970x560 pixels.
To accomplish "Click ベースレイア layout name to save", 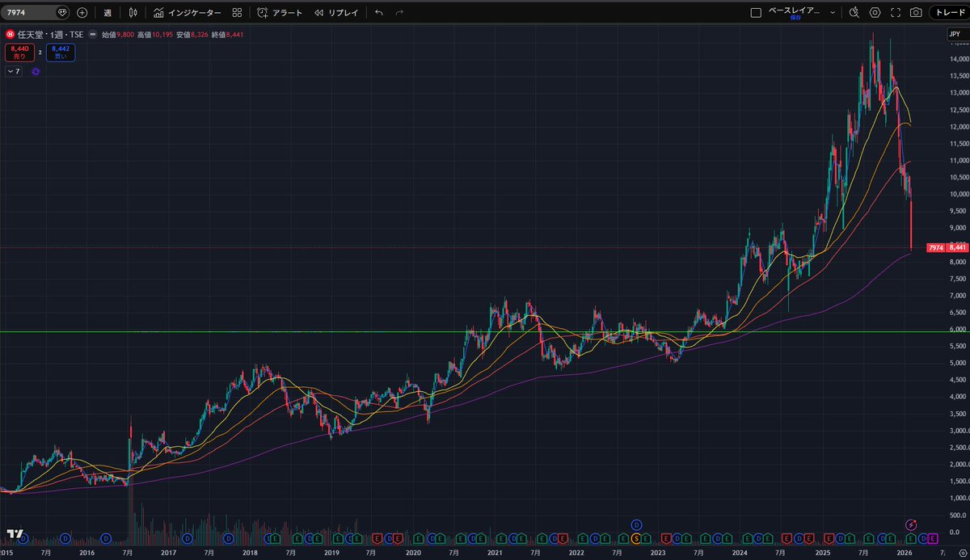I will [794, 13].
